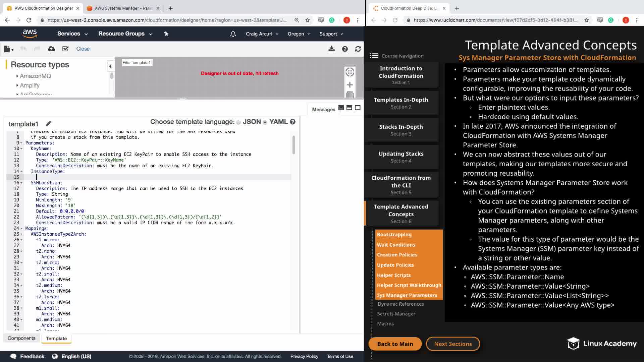Collapse the Resource types panel

pos(110,66)
